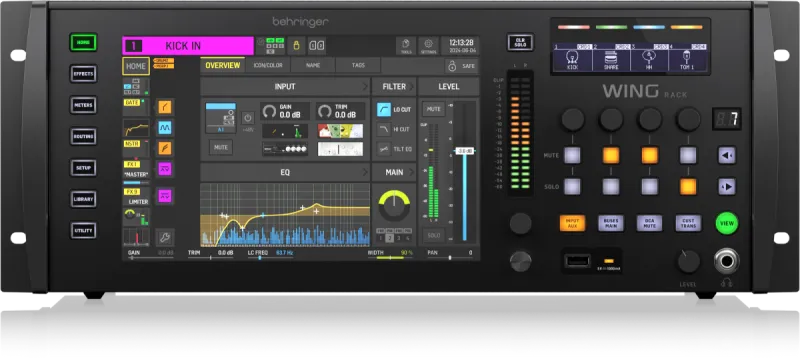Screen dimensions: 800x363
Task: Switch to the NAME tab
Action: [x=313, y=65]
